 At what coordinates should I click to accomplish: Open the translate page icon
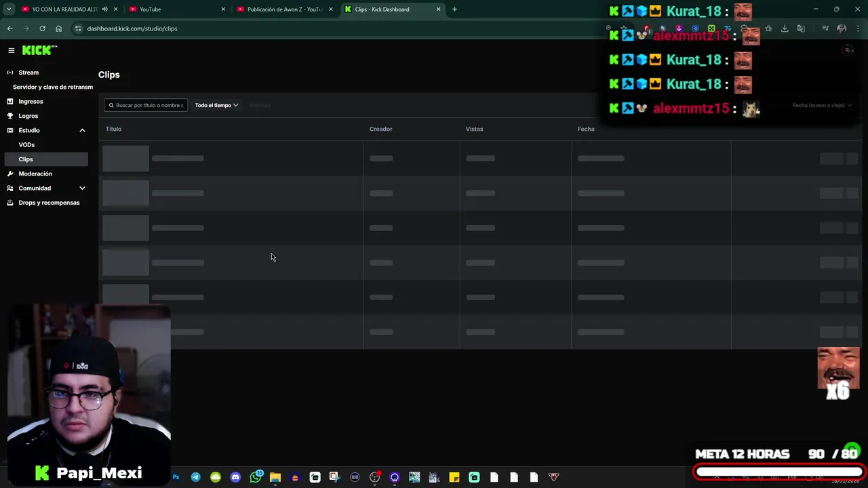click(801, 28)
